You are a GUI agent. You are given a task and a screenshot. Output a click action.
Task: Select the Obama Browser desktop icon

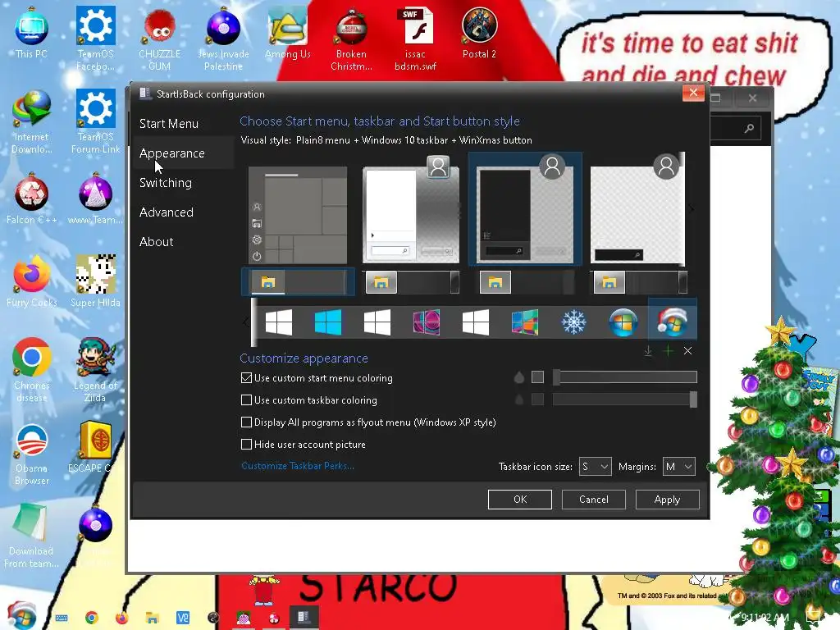coord(32,454)
